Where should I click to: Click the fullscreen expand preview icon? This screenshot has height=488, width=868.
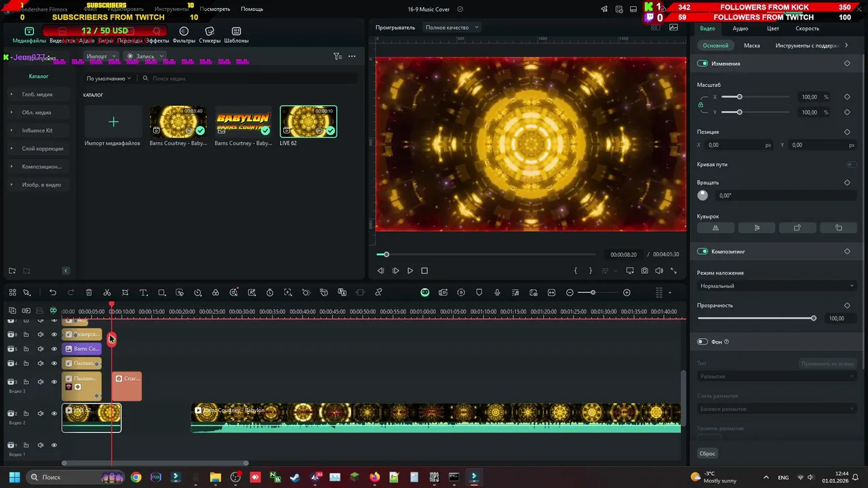point(673,270)
